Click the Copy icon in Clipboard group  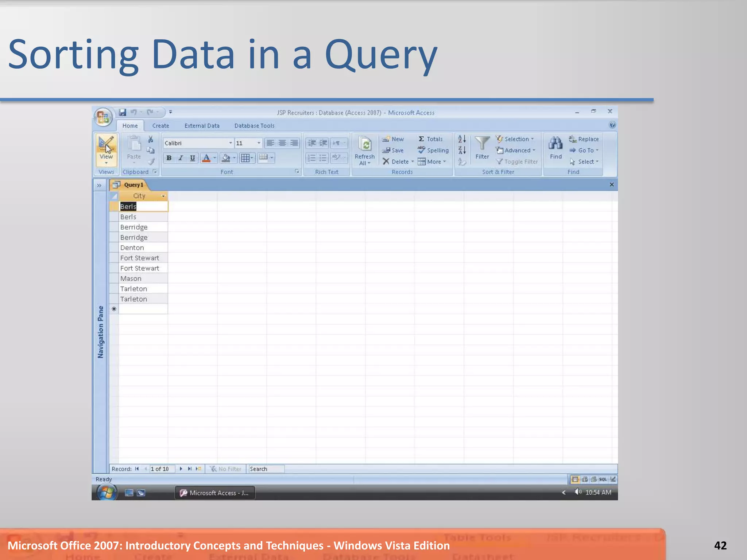150,150
